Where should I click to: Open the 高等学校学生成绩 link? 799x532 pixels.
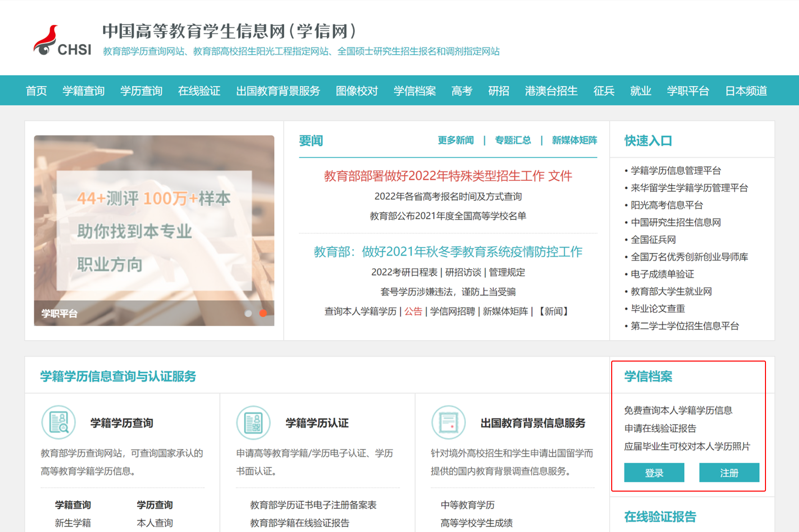point(477,523)
